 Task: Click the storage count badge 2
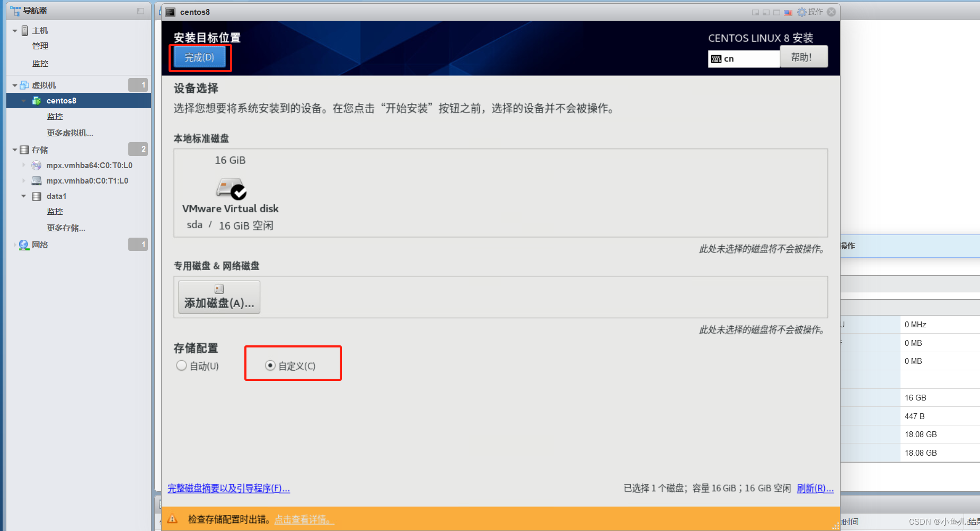[138, 149]
